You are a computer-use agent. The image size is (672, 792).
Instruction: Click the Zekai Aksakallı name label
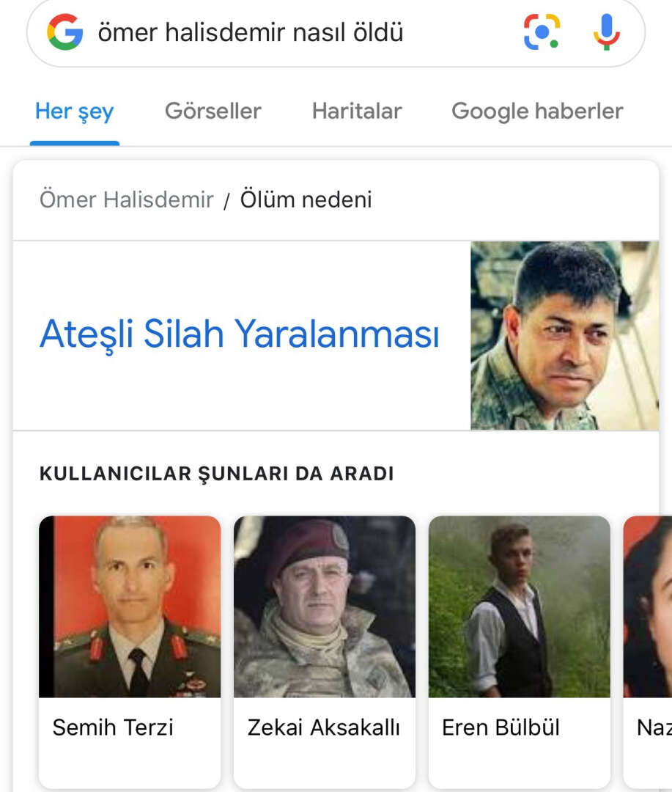[x=323, y=728]
